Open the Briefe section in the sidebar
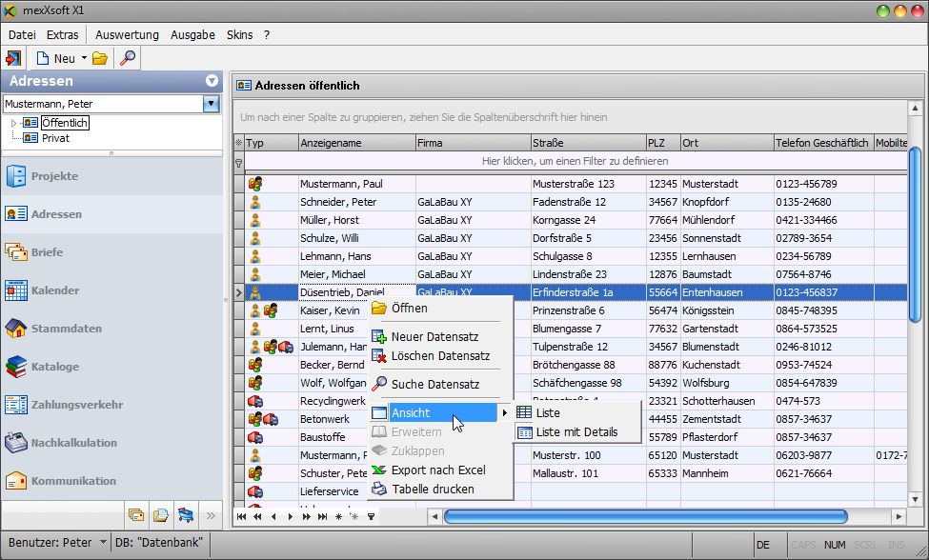This screenshot has width=929, height=560. click(112, 252)
